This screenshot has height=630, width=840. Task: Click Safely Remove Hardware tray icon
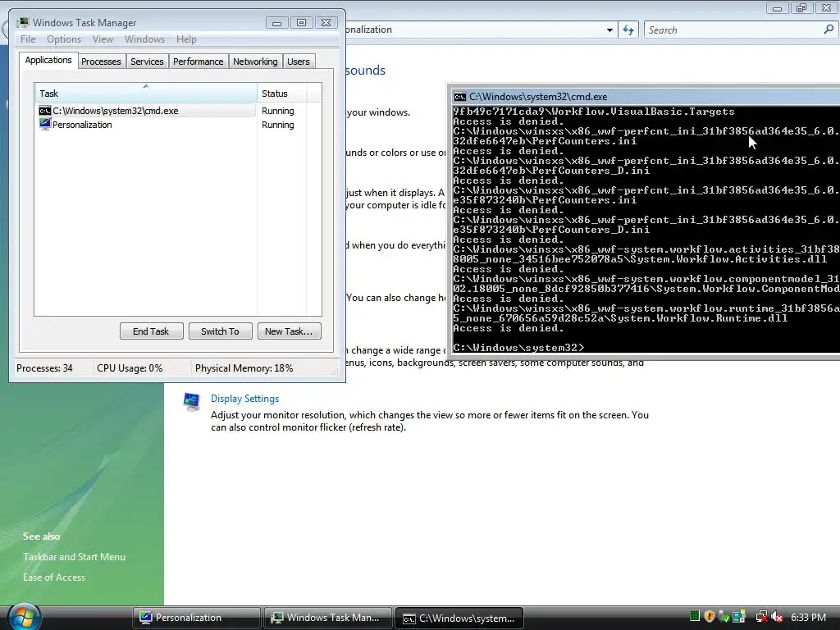tap(724, 617)
